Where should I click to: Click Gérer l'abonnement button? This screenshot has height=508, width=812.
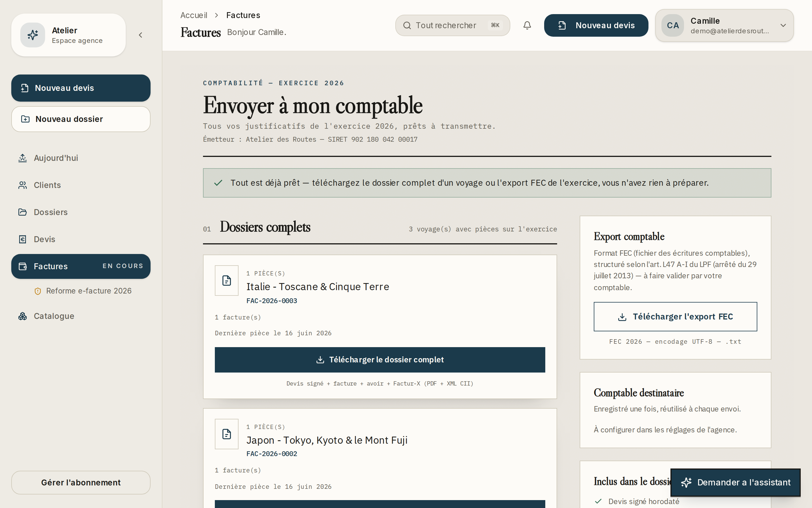[x=81, y=483]
